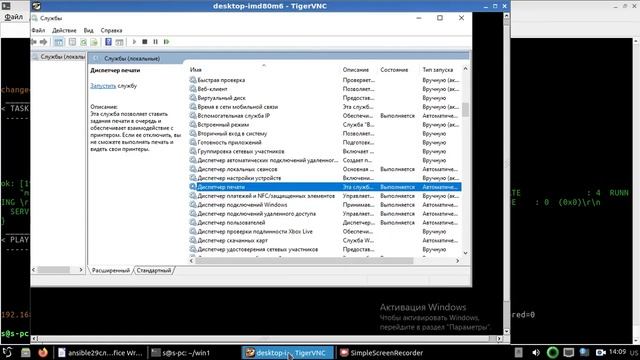Image resolution: width=640 pixels, height=360 pixels.
Task: Select Время в сети мобильной связи service
Action: [238, 107]
